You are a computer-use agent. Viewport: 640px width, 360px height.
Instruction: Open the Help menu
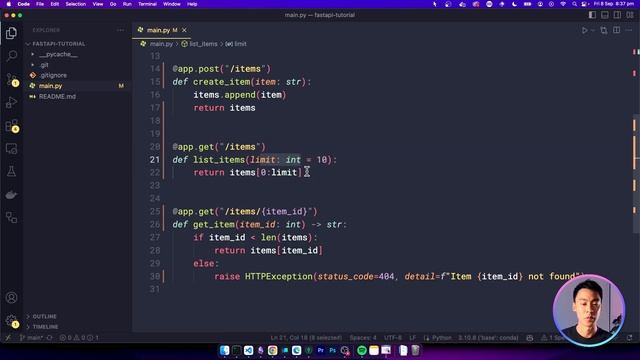(x=192, y=4)
